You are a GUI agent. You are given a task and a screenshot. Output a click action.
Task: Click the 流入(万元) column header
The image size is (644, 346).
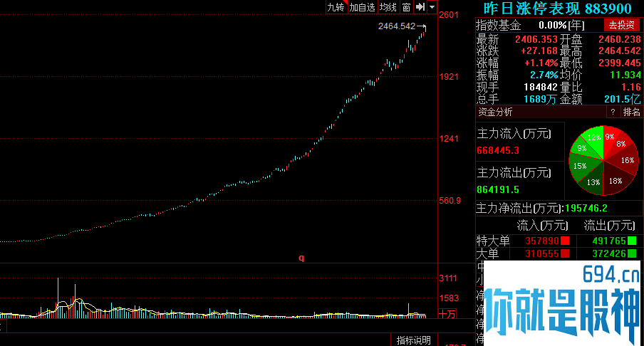542,226
